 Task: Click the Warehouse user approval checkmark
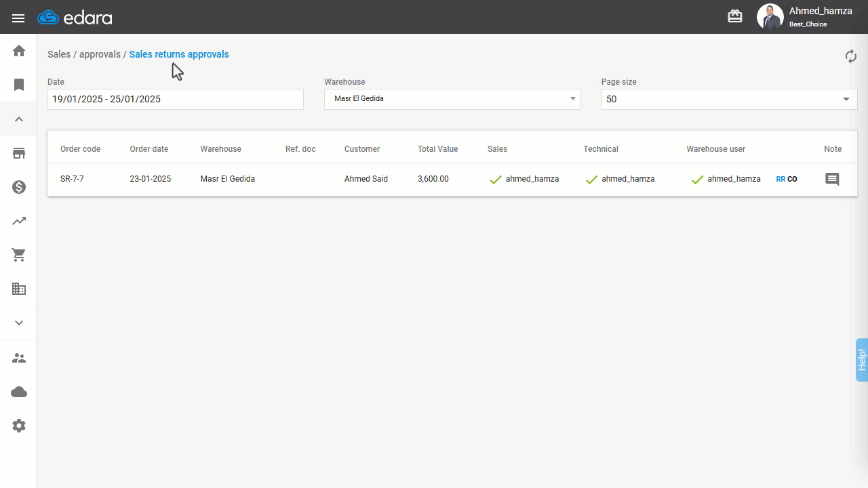click(697, 180)
